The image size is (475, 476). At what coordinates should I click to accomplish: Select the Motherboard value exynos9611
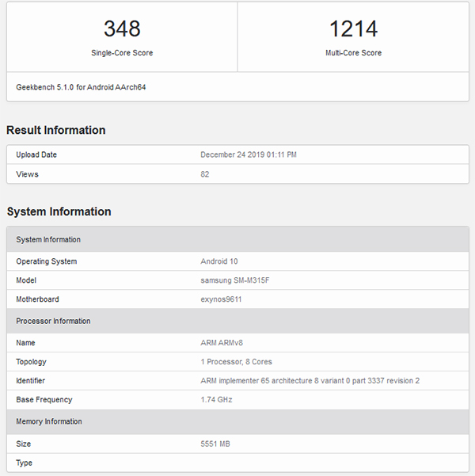click(x=221, y=299)
